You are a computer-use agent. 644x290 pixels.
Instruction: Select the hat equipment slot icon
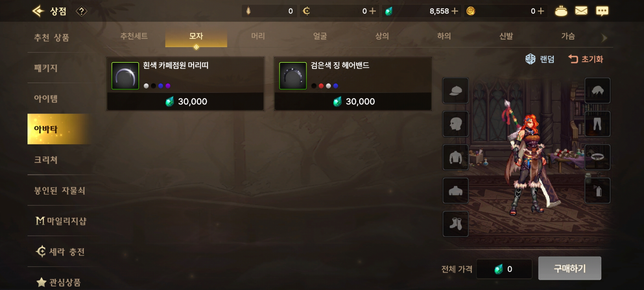455,91
